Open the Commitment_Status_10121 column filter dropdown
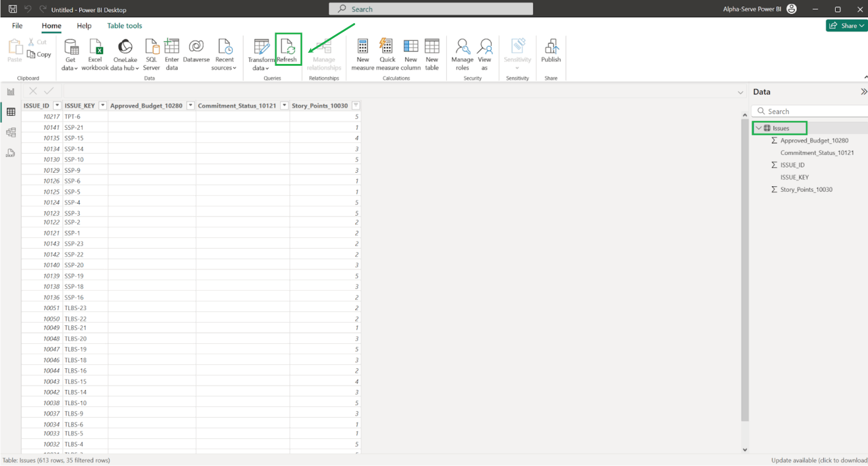 coord(284,106)
